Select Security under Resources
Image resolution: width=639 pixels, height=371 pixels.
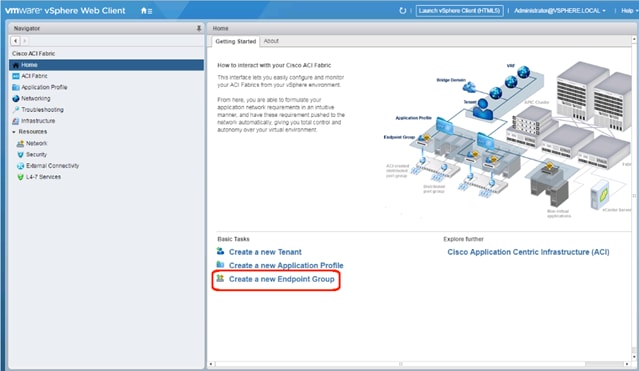coord(36,155)
